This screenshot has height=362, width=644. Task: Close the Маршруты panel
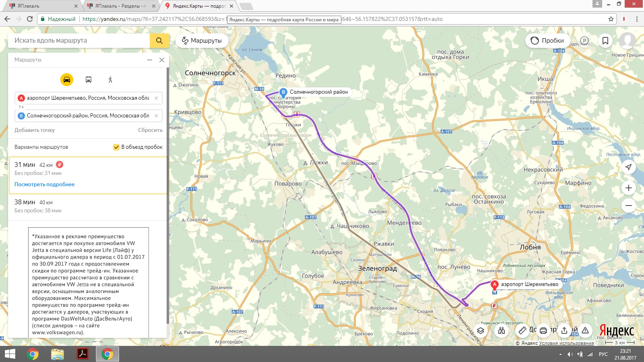tap(162, 60)
